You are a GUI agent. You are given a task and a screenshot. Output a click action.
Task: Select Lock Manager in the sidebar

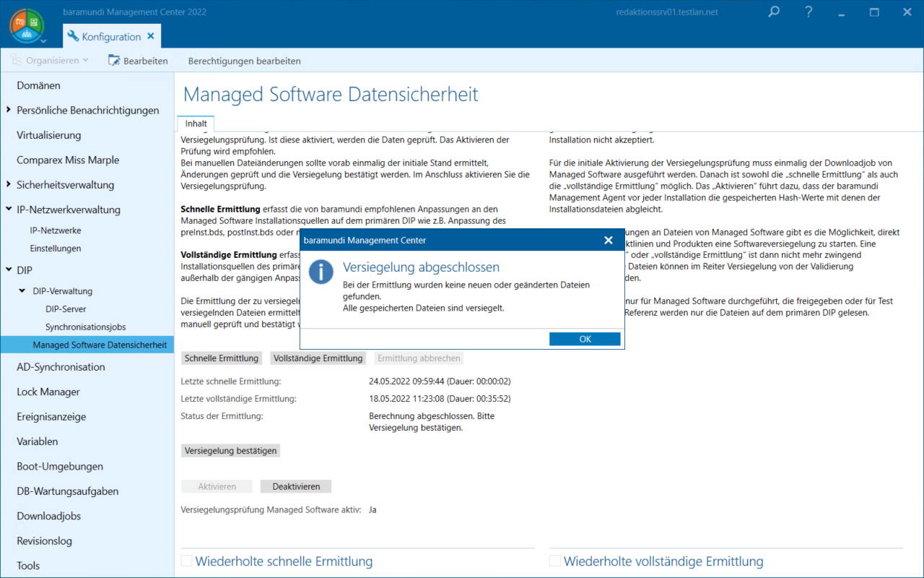[48, 392]
